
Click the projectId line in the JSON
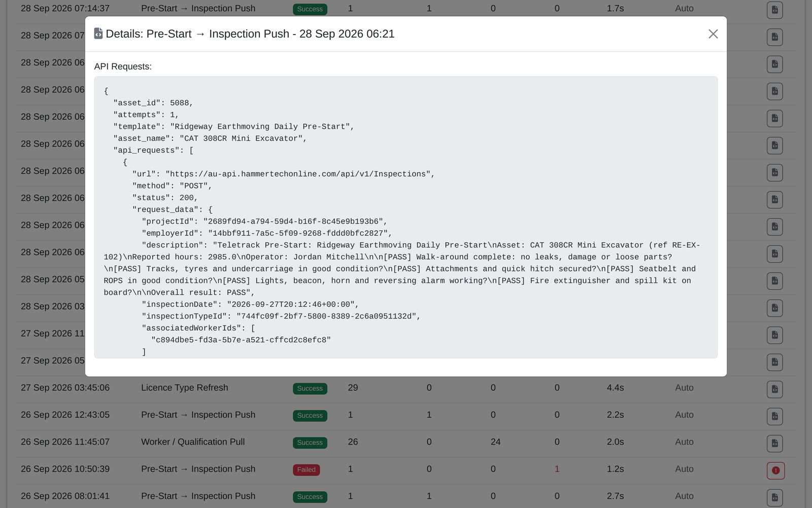click(264, 221)
